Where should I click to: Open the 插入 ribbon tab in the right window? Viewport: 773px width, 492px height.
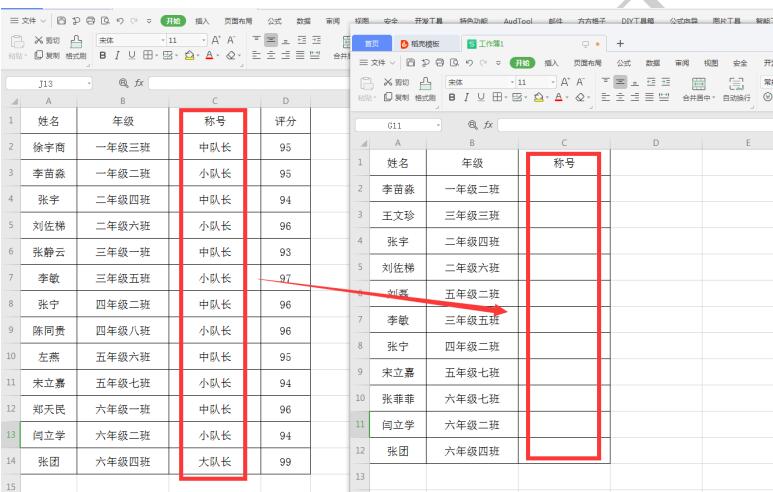(549, 63)
